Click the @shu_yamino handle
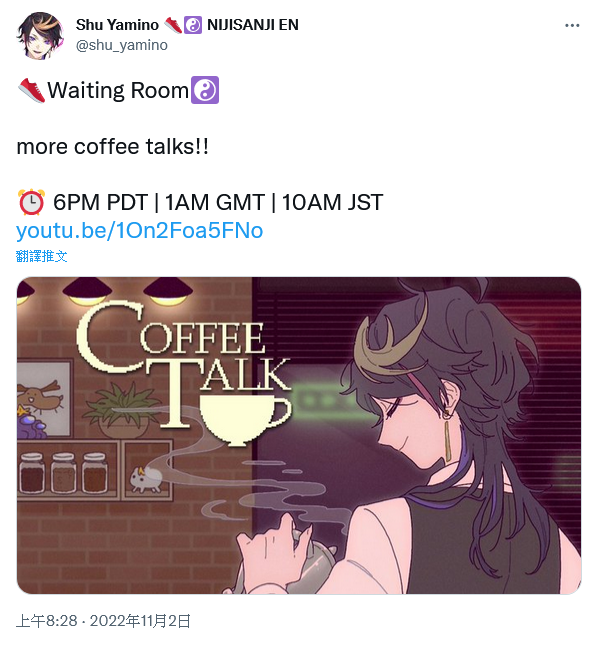Viewport: 598px width, 646px height. [122, 45]
